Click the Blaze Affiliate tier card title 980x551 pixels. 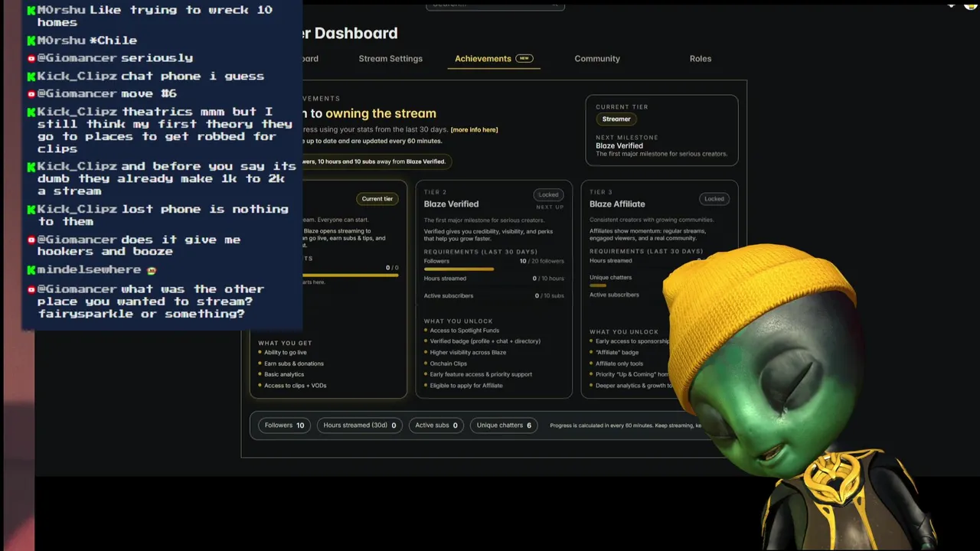point(617,204)
